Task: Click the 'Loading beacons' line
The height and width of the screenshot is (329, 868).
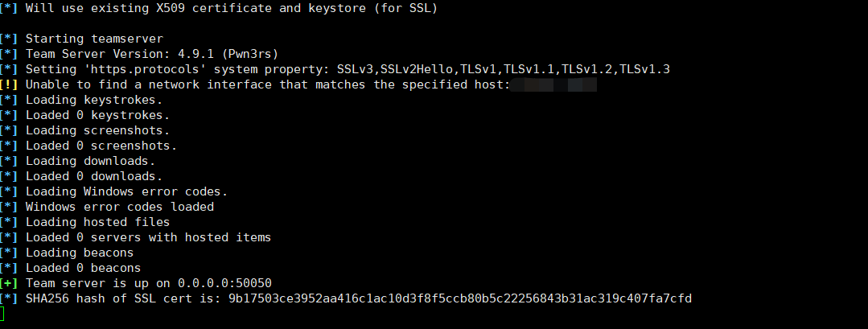Action: tap(80, 253)
